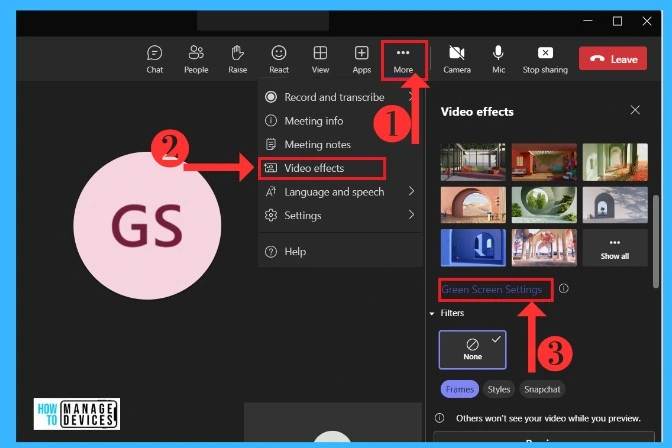Choose the pink columns background
The width and height of the screenshot is (672, 448).
(x=544, y=247)
